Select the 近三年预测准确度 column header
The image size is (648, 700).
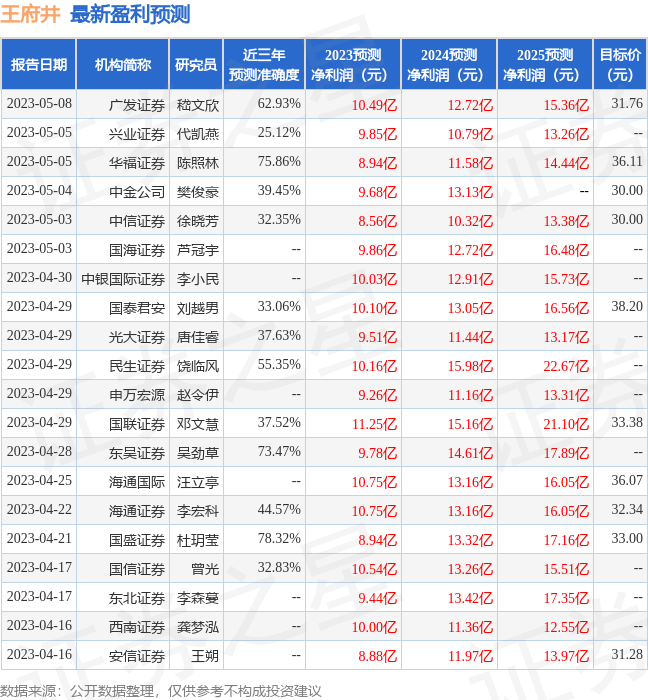(x=263, y=65)
